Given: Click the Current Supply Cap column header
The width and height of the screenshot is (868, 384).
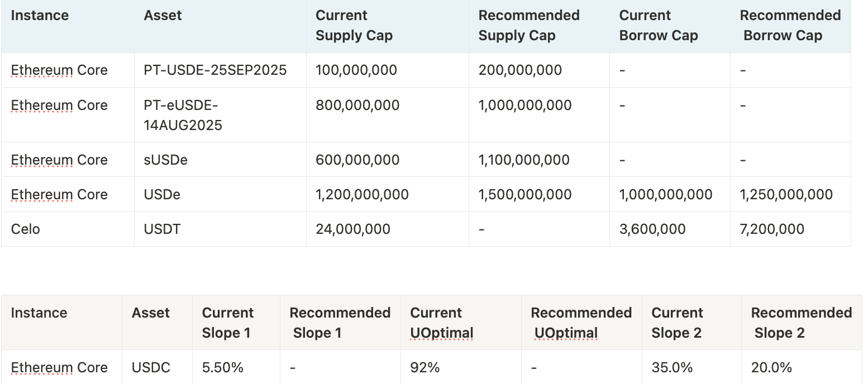Looking at the screenshot, I should pos(354,26).
